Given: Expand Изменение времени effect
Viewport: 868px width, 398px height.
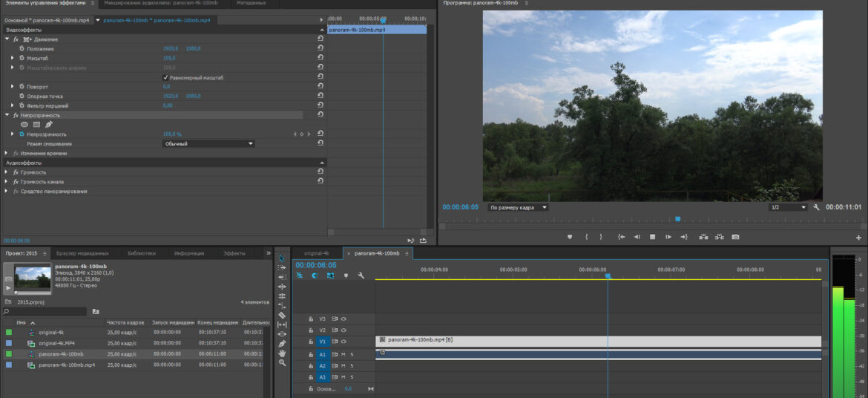Looking at the screenshot, I should [7, 153].
